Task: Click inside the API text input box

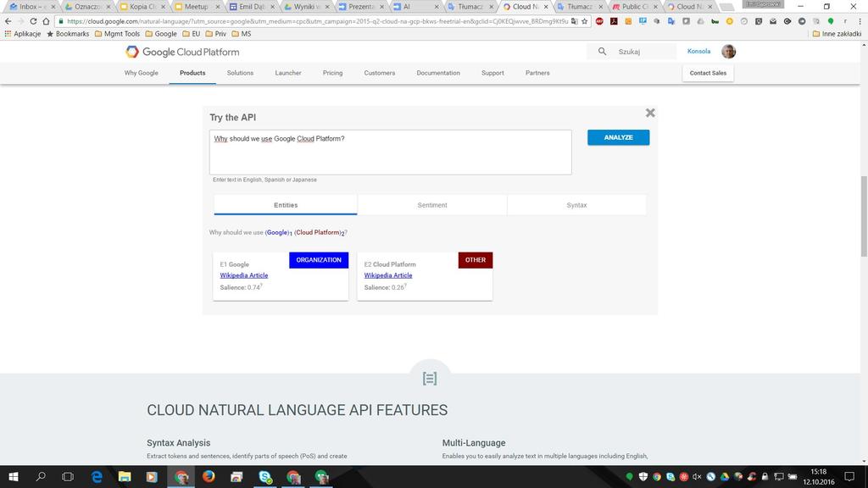Action: click(390, 152)
